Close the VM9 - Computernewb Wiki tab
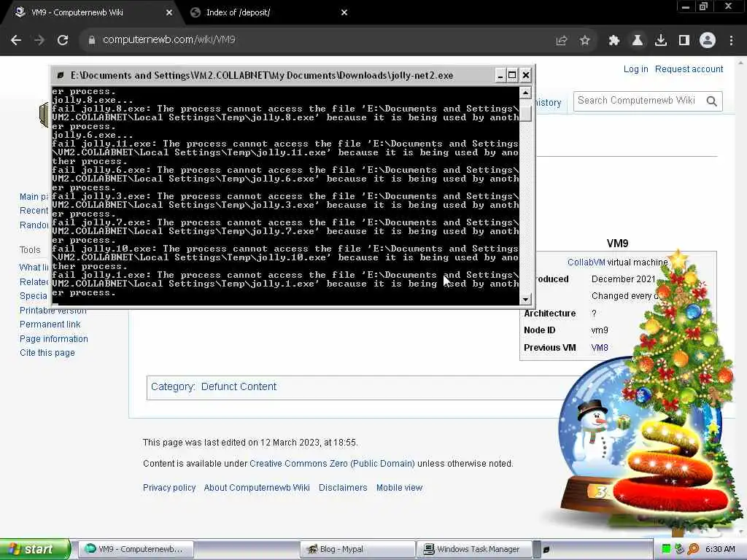Image resolution: width=747 pixels, height=560 pixels. coord(169,13)
